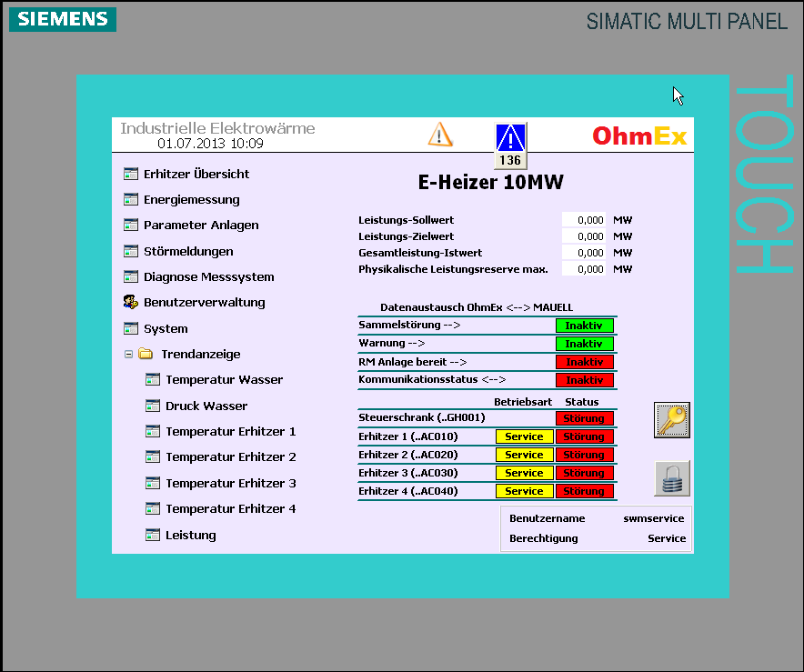The image size is (804, 672).
Task: Click the Erhitzer 1 Störung status
Action: 585,436
